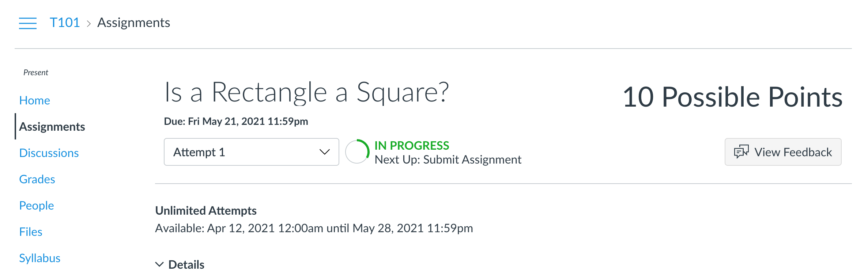Click the Is a Rectangle a Square title

306,93
